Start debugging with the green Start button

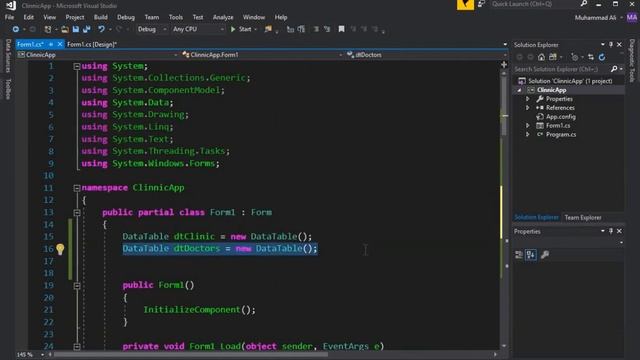click(242, 29)
